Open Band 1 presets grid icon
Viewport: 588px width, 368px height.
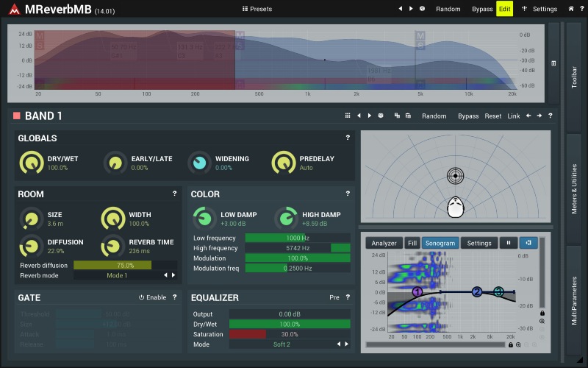pyautogui.click(x=348, y=116)
